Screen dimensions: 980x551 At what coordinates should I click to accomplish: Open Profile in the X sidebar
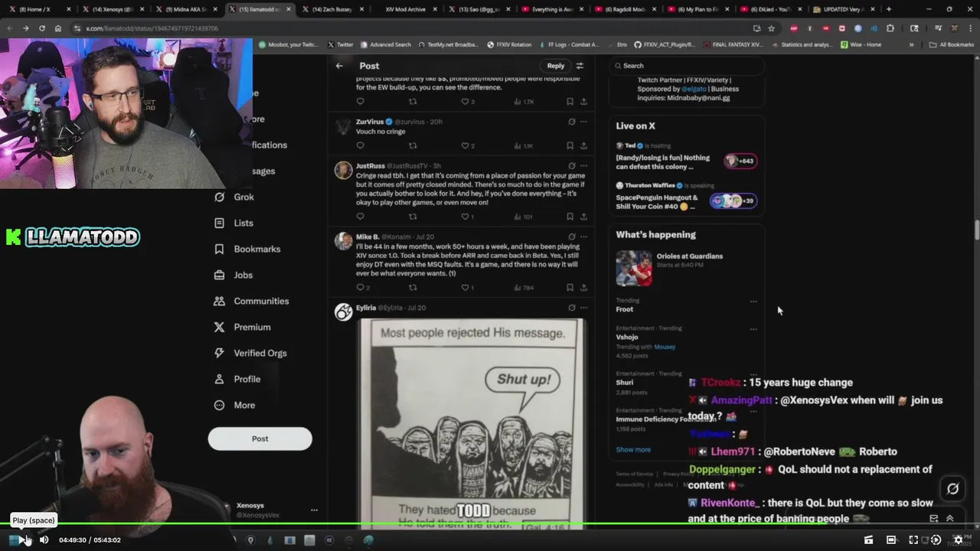237,379
